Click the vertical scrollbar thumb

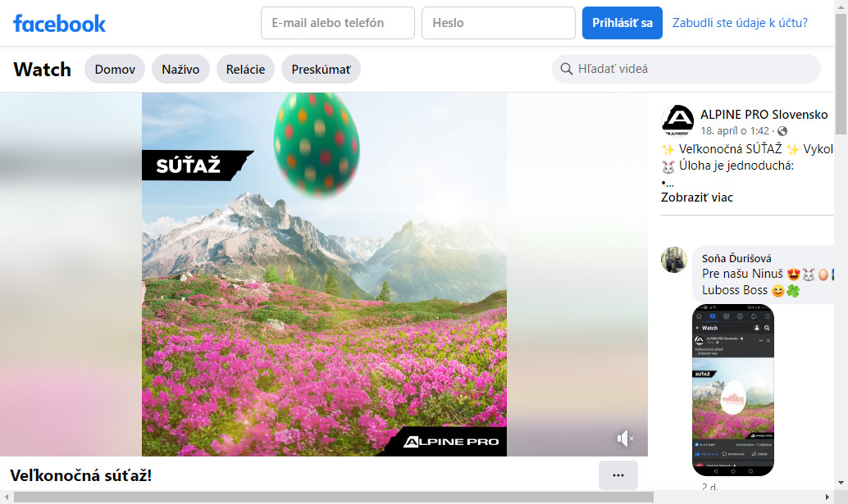coord(841,74)
